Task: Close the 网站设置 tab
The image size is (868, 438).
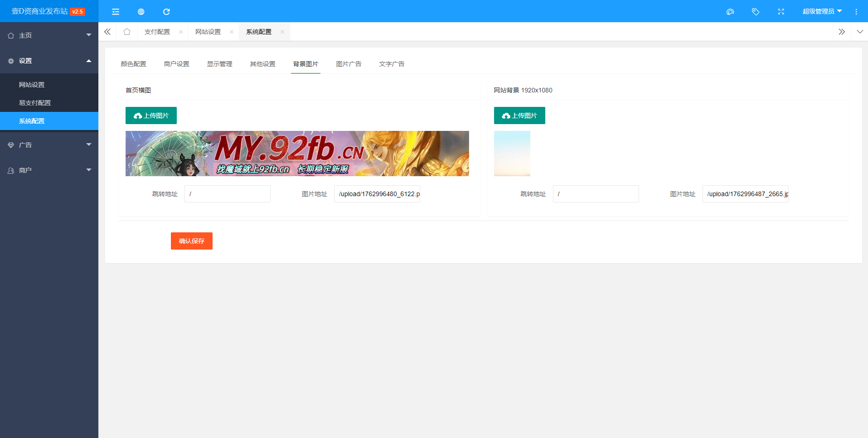Action: [x=232, y=32]
